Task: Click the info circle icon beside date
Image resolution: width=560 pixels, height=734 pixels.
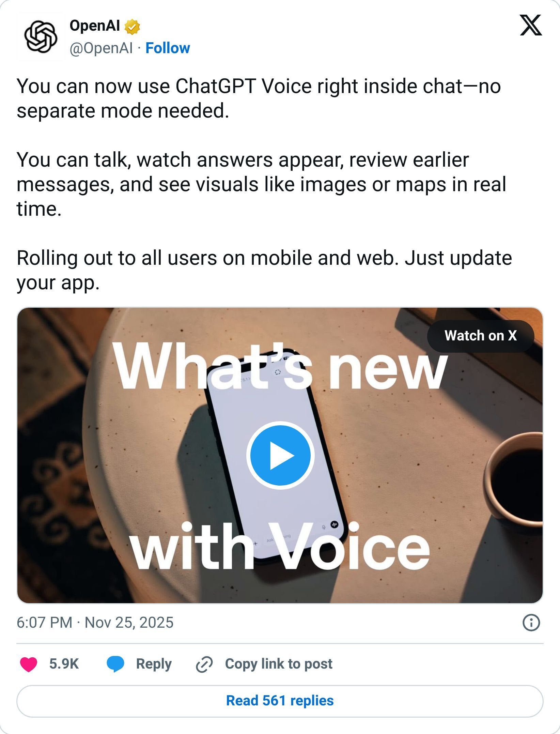Action: pyautogui.click(x=531, y=623)
